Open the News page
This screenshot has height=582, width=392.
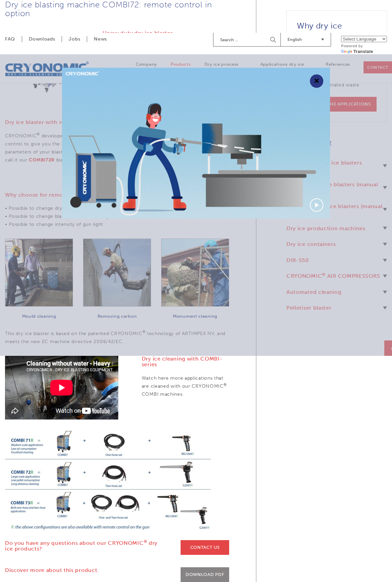click(x=100, y=39)
